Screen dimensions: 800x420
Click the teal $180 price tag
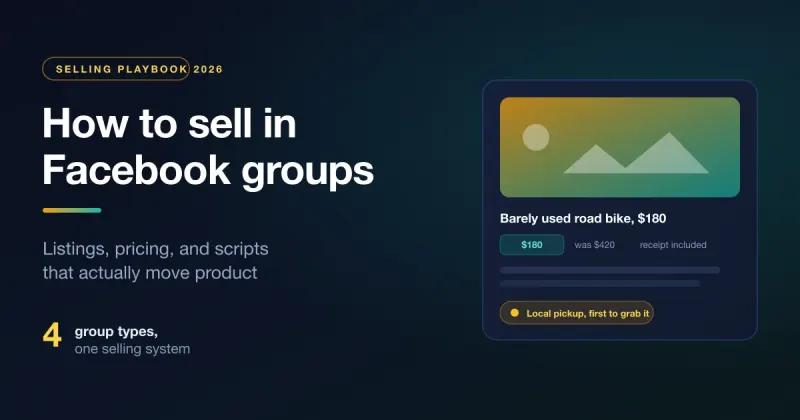532,245
